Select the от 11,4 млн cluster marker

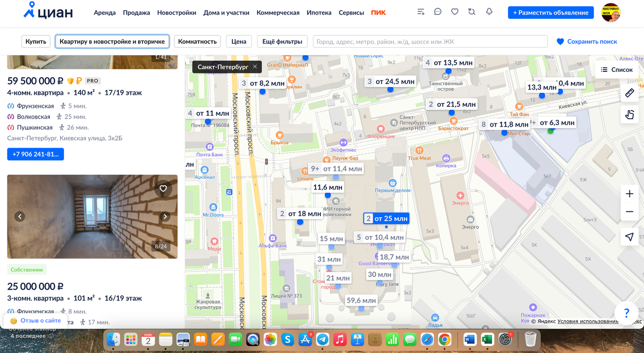[x=336, y=168]
